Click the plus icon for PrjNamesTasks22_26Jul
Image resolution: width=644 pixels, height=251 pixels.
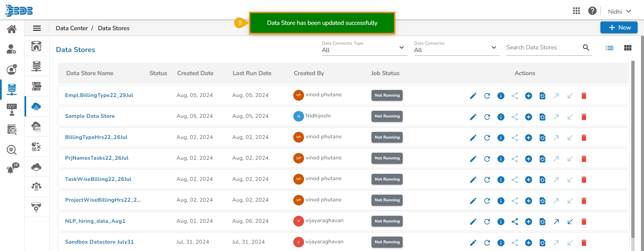coord(529,159)
